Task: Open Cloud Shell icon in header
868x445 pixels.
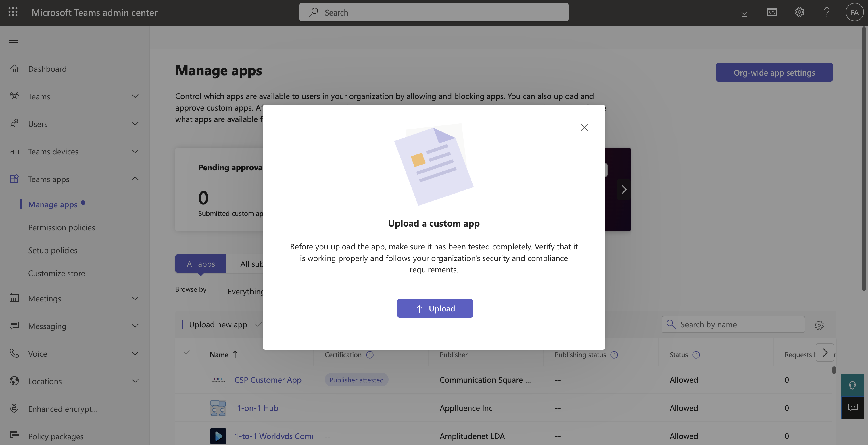Action: (x=772, y=12)
